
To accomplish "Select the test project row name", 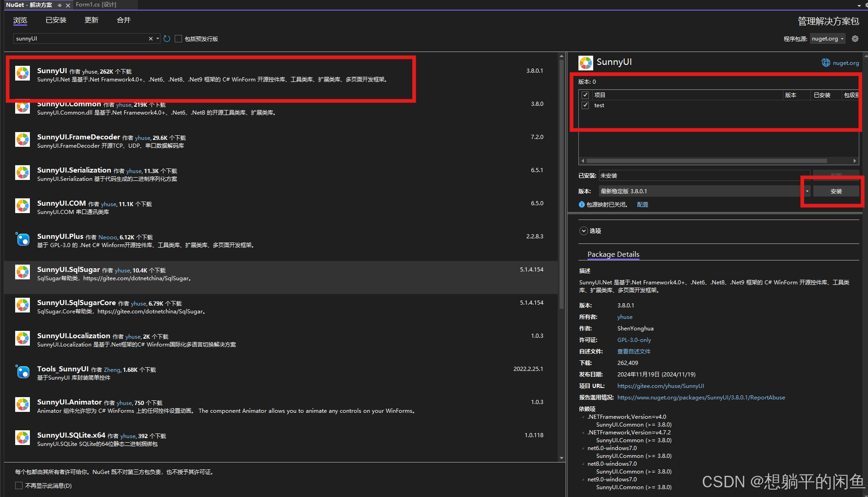I will click(599, 105).
